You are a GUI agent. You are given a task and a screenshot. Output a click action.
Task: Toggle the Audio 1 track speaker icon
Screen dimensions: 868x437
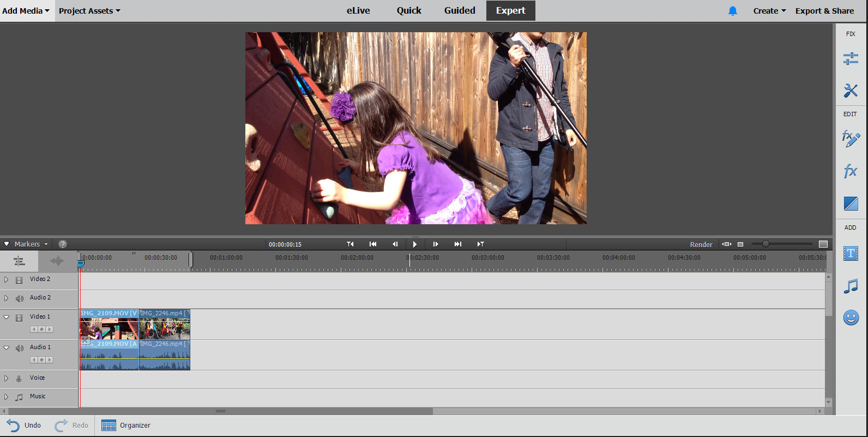(19, 348)
